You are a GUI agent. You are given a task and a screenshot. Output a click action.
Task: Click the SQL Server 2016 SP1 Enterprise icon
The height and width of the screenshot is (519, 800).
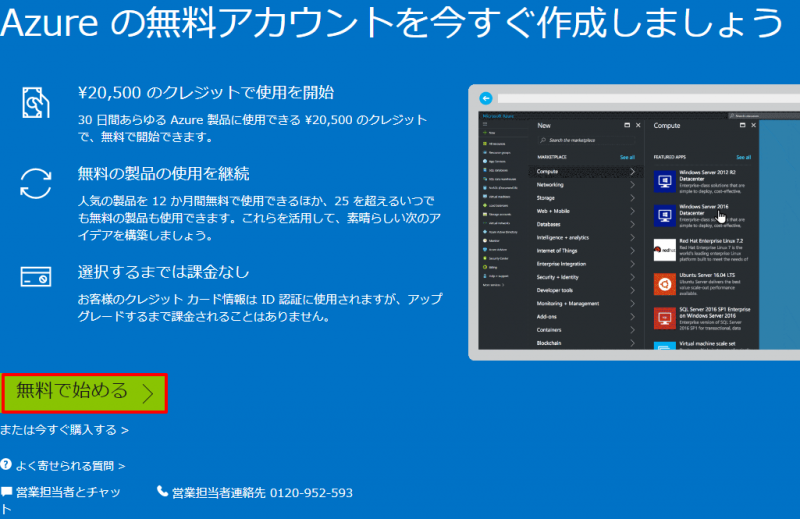click(x=665, y=318)
